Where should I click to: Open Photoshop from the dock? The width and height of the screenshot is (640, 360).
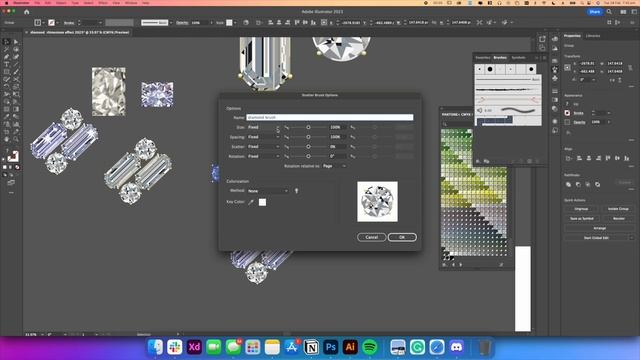tap(331, 347)
